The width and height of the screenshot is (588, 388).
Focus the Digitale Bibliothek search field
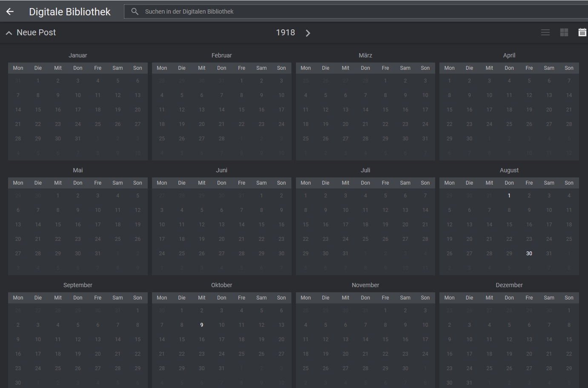pyautogui.click(x=356, y=11)
